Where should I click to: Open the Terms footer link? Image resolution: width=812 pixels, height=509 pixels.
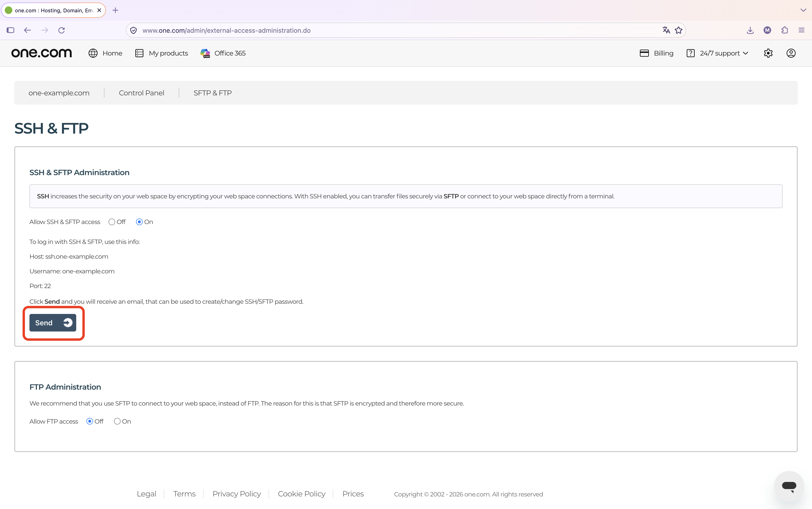coord(184,494)
